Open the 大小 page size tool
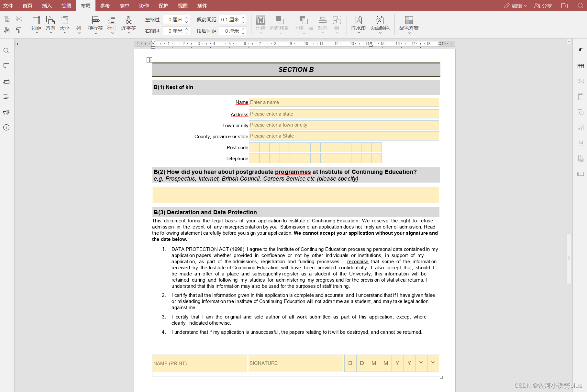 click(65, 24)
